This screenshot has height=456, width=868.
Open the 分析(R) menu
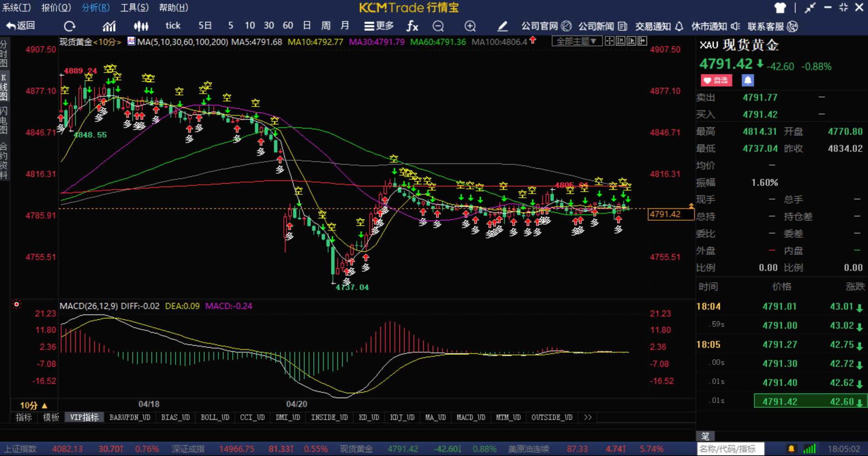coord(96,7)
